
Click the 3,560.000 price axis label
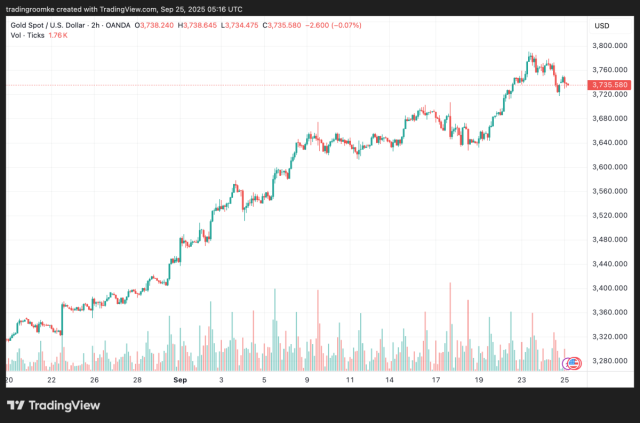point(610,191)
